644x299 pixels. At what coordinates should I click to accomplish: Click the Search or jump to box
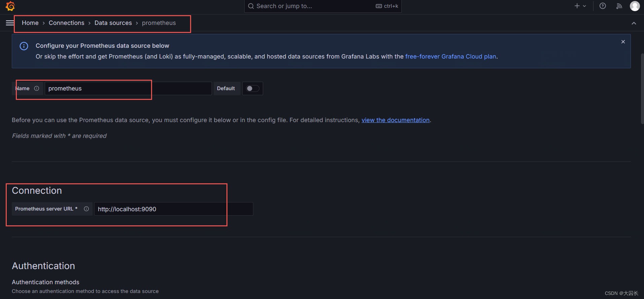pyautogui.click(x=323, y=6)
